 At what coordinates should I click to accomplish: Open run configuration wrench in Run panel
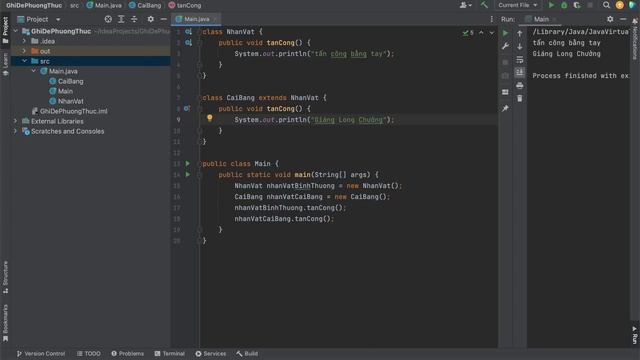pyautogui.click(x=505, y=46)
